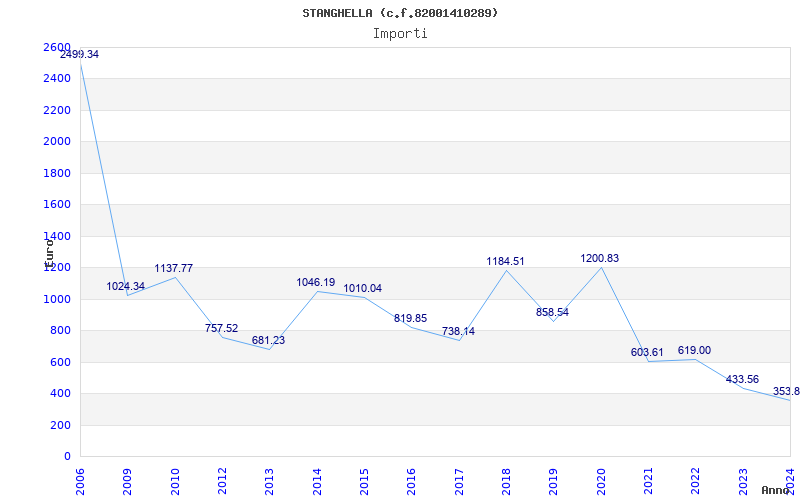Select the 681.23 data label

(268, 340)
